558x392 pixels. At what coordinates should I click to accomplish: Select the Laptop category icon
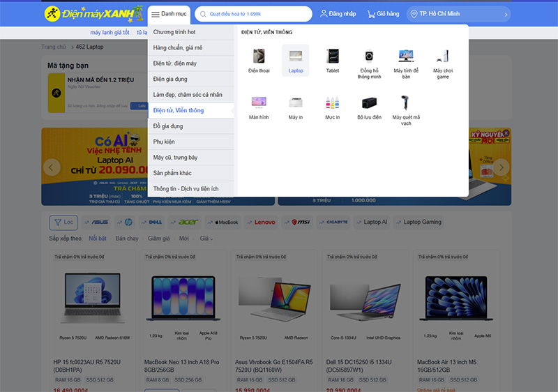[295, 61]
